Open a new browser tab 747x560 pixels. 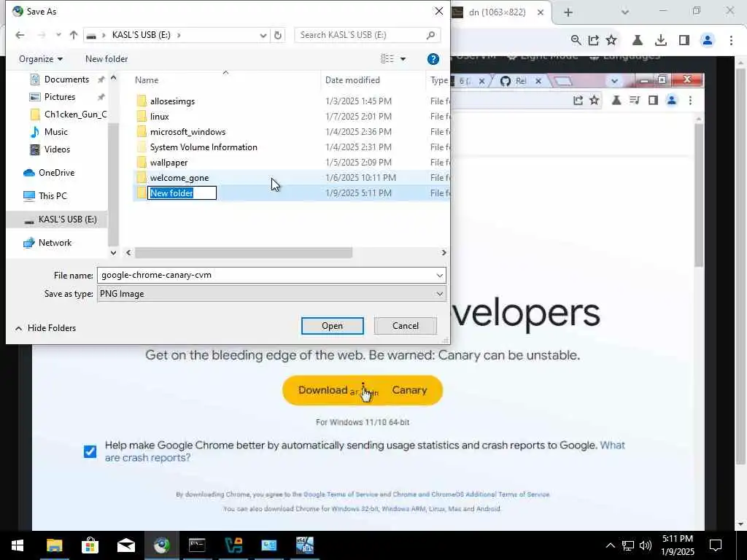[568, 12]
